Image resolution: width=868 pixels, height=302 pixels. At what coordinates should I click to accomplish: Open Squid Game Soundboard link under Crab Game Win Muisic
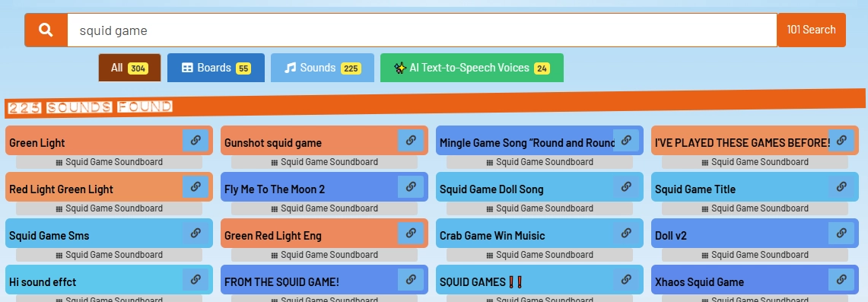point(539,255)
